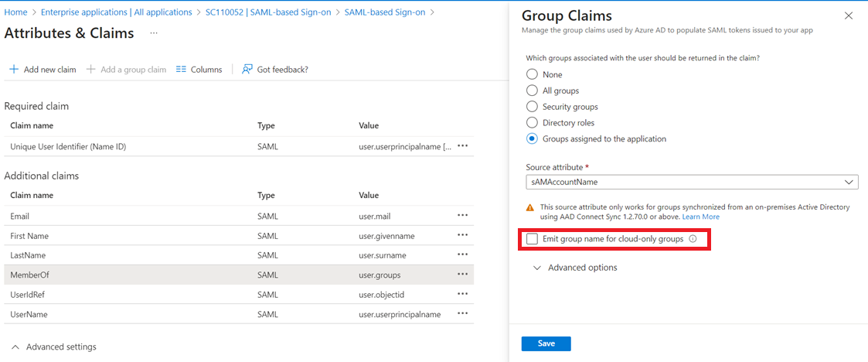Screen dimensions: 868x362
Task: Open ellipsis menu for UserName claim row
Action: (x=463, y=314)
